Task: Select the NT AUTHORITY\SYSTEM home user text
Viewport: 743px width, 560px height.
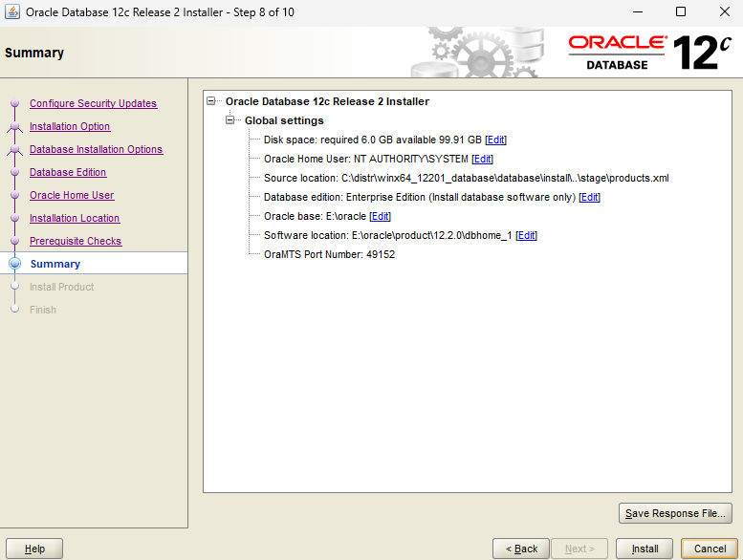Action: coord(366,159)
